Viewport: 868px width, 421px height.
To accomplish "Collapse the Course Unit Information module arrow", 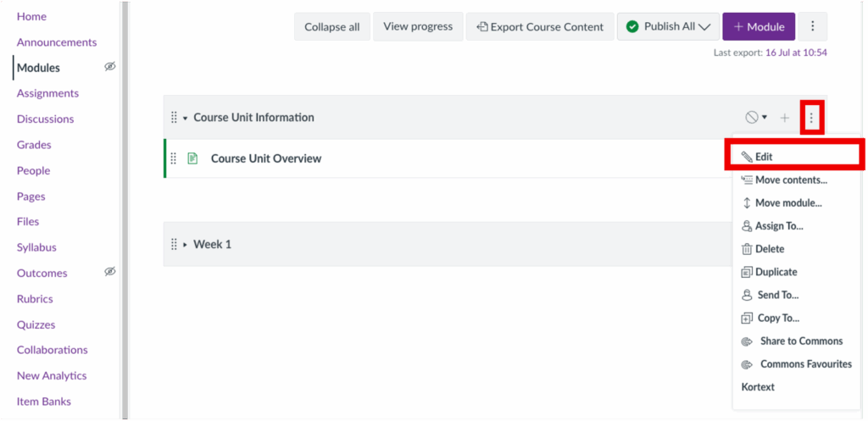I will 186,118.
